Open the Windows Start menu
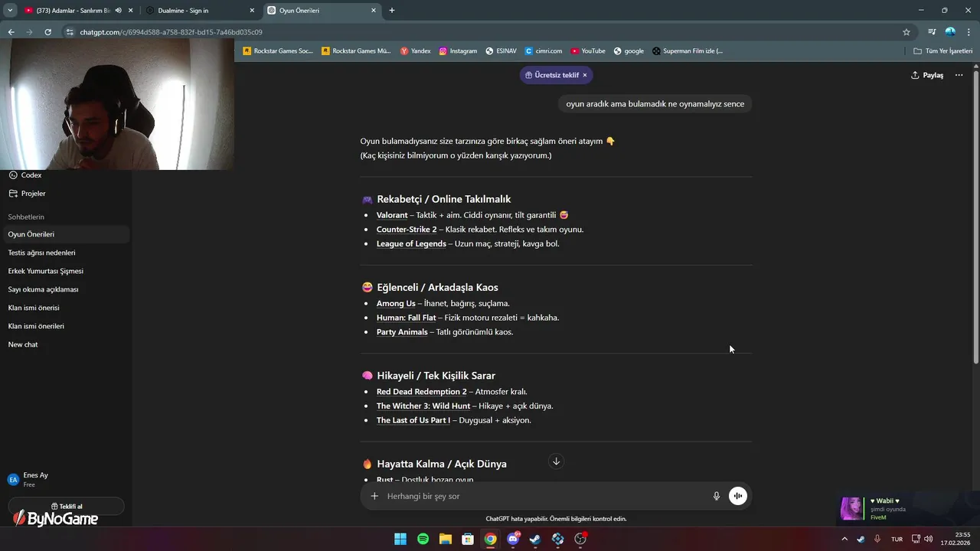 400,539
